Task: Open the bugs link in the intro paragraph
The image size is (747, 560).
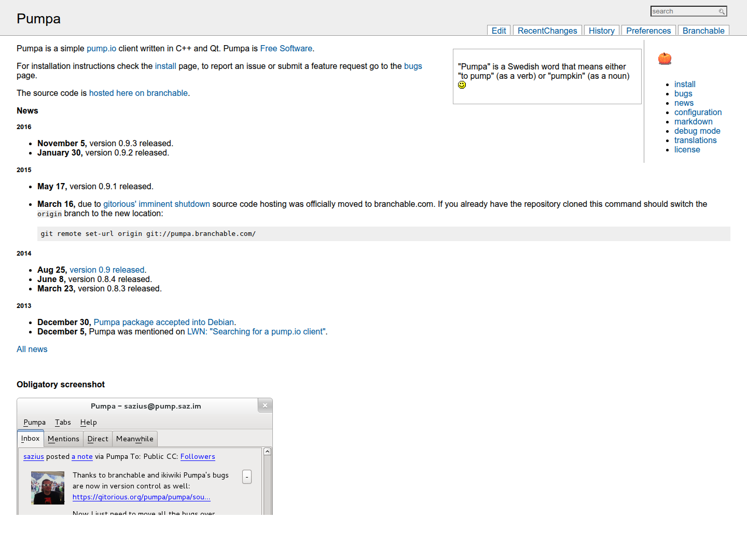Action: click(413, 66)
